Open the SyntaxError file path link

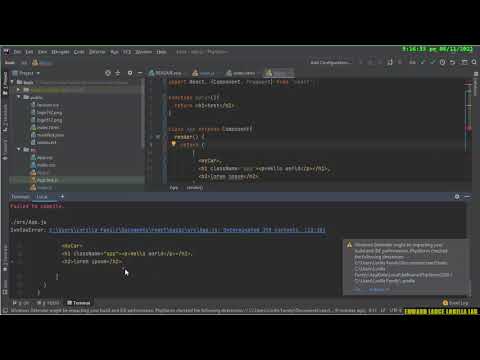pyautogui.click(x=187, y=230)
